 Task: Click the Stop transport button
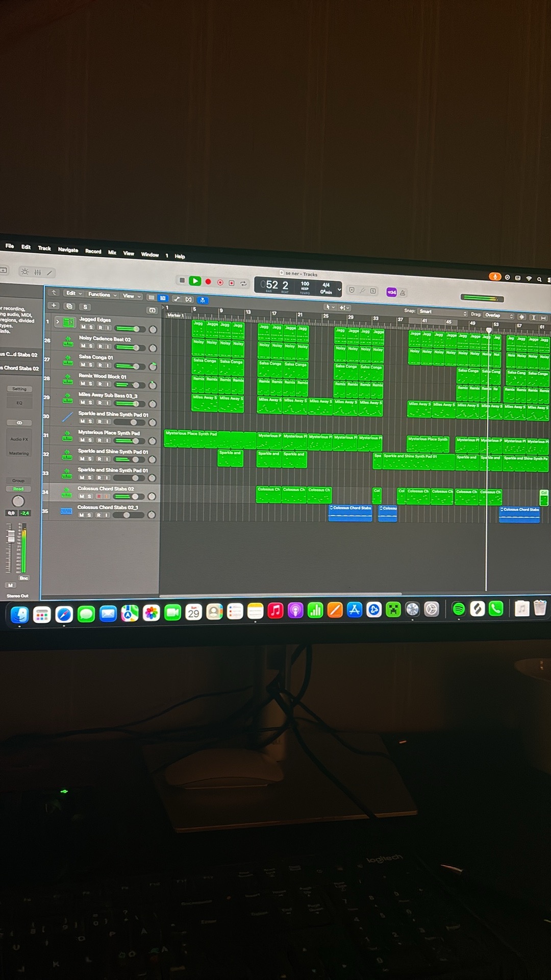point(182,280)
